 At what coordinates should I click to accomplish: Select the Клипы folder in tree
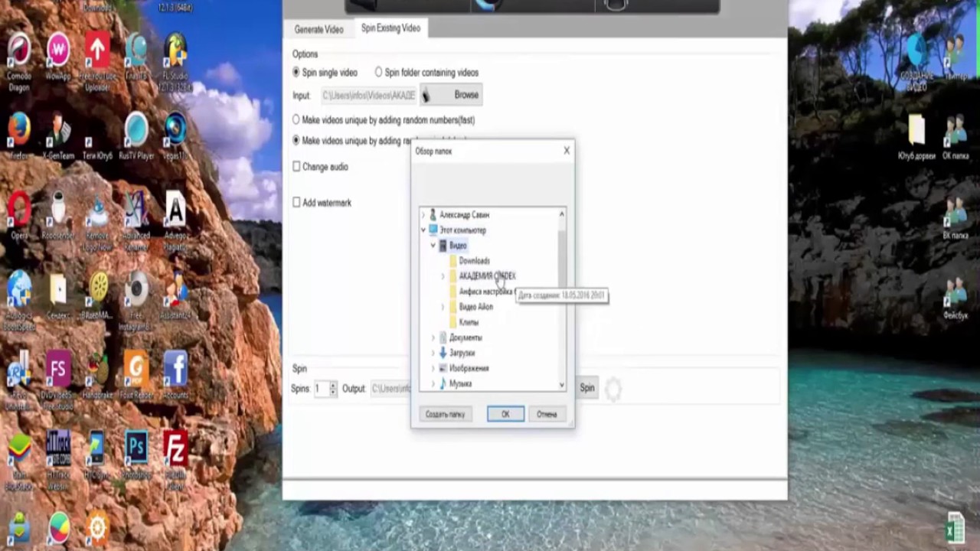point(469,322)
